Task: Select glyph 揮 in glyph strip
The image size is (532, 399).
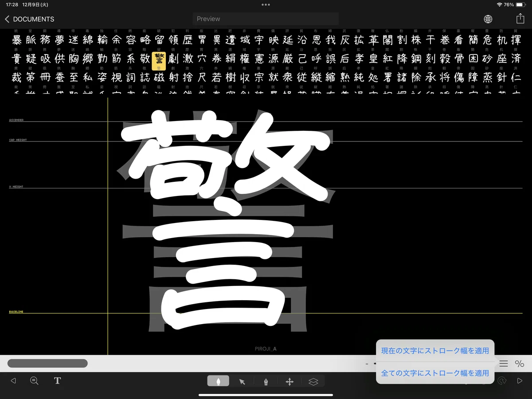Action: [516, 40]
